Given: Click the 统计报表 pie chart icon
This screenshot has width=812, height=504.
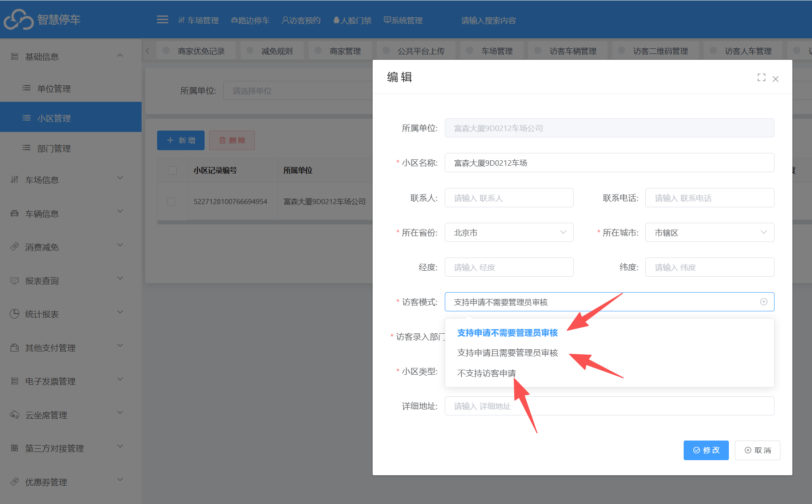Looking at the screenshot, I should 15,314.
